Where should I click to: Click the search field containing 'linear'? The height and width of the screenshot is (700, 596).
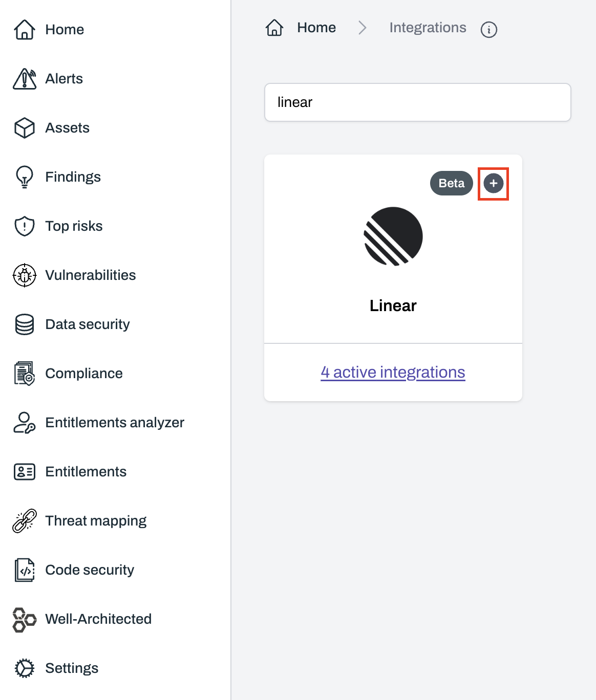417,102
